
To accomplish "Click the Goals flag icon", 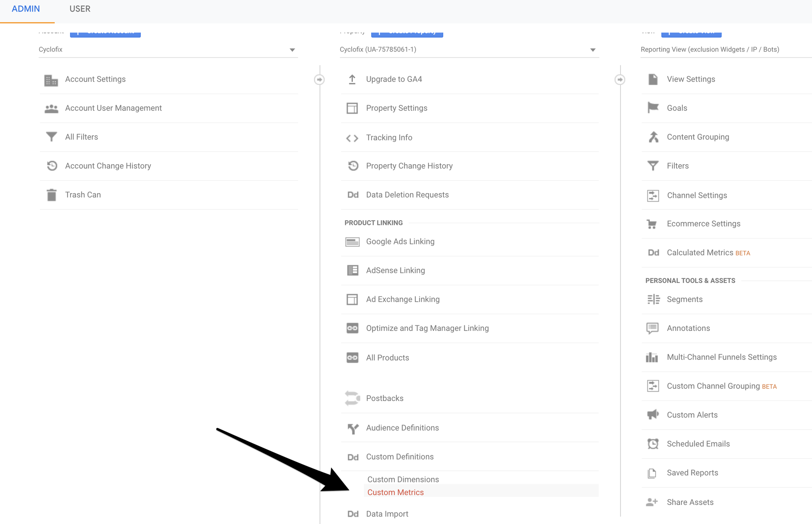I will tap(653, 107).
